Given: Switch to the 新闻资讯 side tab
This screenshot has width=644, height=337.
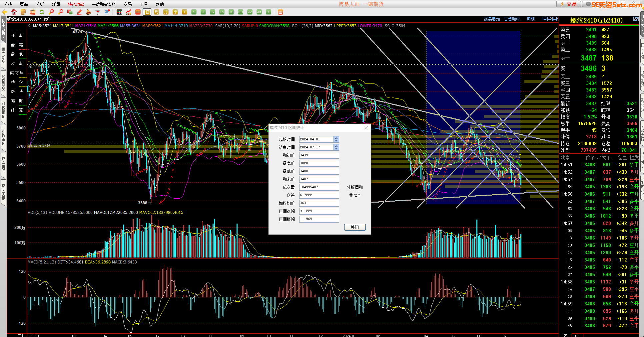Looking at the screenshot, I should [x=3, y=192].
